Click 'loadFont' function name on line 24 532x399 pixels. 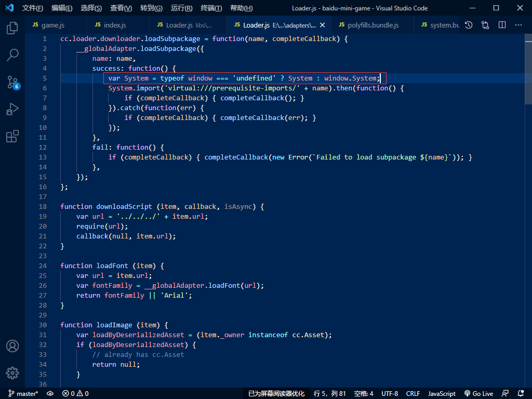point(112,265)
